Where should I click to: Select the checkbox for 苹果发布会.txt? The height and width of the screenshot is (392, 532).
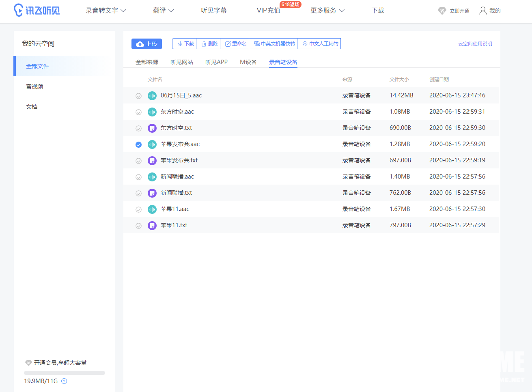pos(138,161)
